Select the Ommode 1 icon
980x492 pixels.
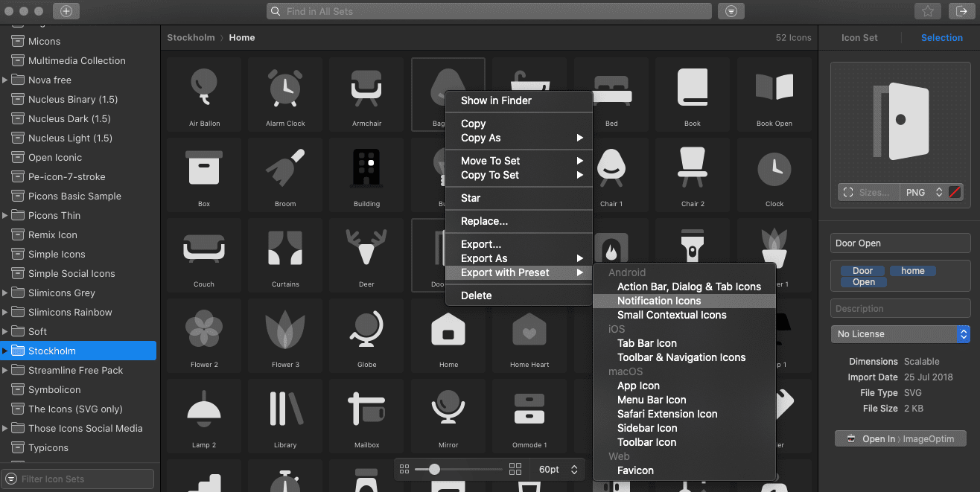[x=529, y=416]
